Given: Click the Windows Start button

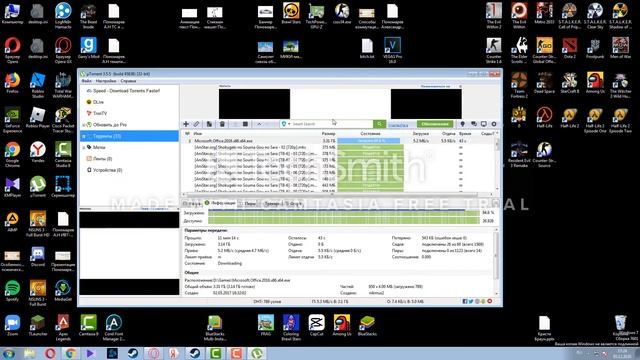Looking at the screenshot, I should click(9, 353).
